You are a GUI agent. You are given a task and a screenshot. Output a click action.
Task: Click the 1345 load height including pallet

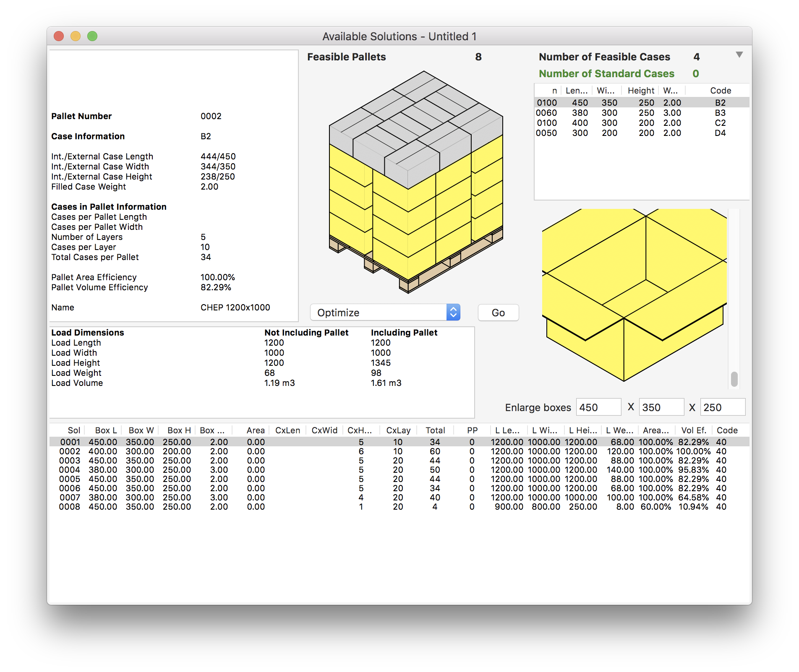pyautogui.click(x=381, y=363)
